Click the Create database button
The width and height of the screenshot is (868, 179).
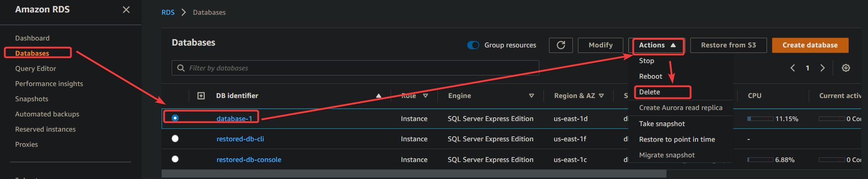click(810, 45)
